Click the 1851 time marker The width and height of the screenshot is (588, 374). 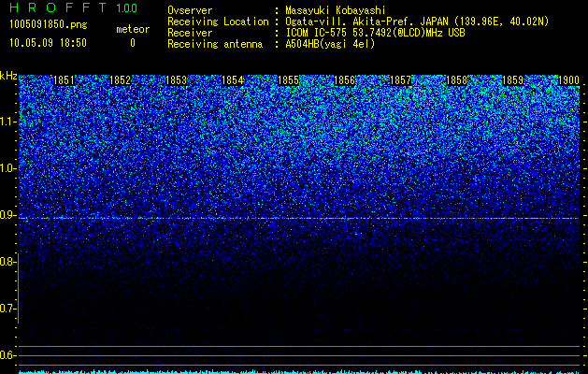(x=64, y=80)
